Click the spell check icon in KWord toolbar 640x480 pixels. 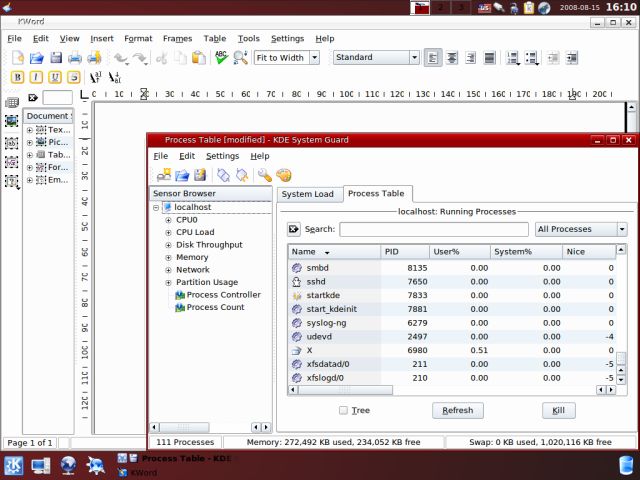[221, 58]
